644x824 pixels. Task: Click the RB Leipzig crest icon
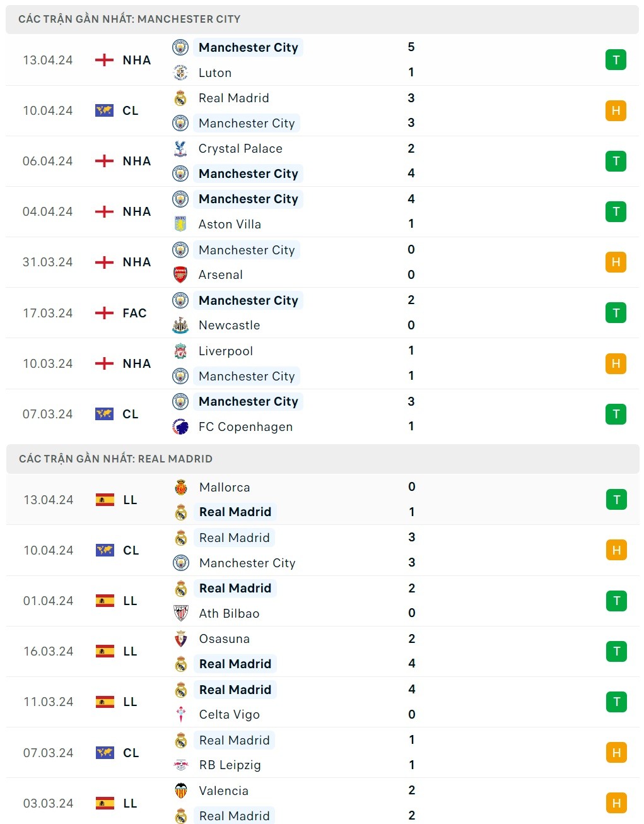coord(181,765)
